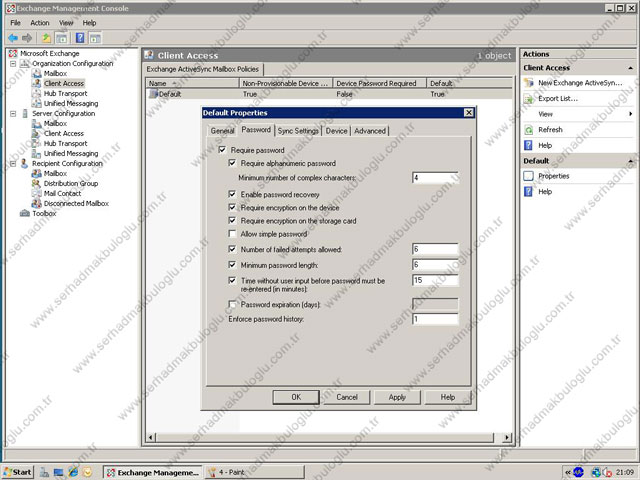Image resolution: width=640 pixels, height=480 pixels.
Task: Select Mailbox under Server Configuration
Action: (55, 123)
